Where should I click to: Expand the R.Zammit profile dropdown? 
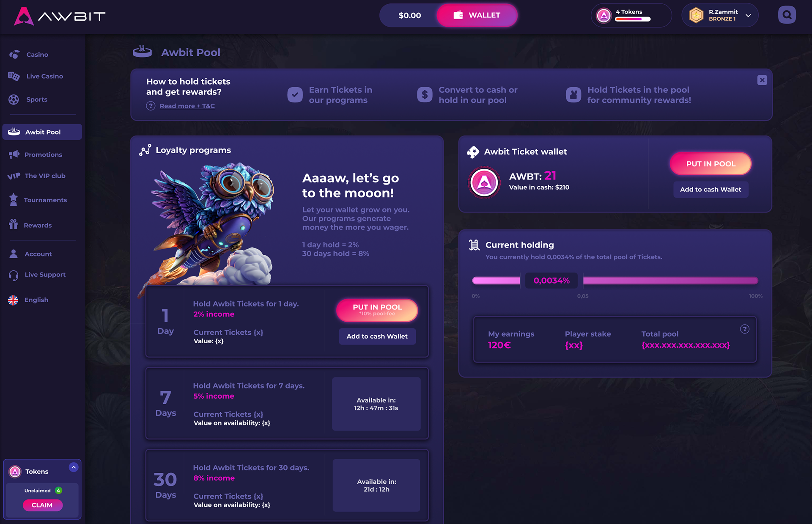[x=748, y=16]
